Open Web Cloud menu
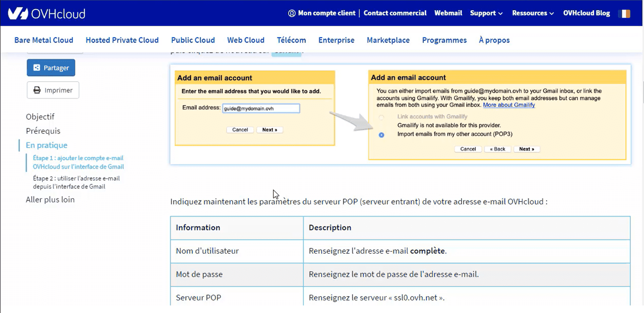This screenshot has width=644, height=313. pyautogui.click(x=246, y=40)
